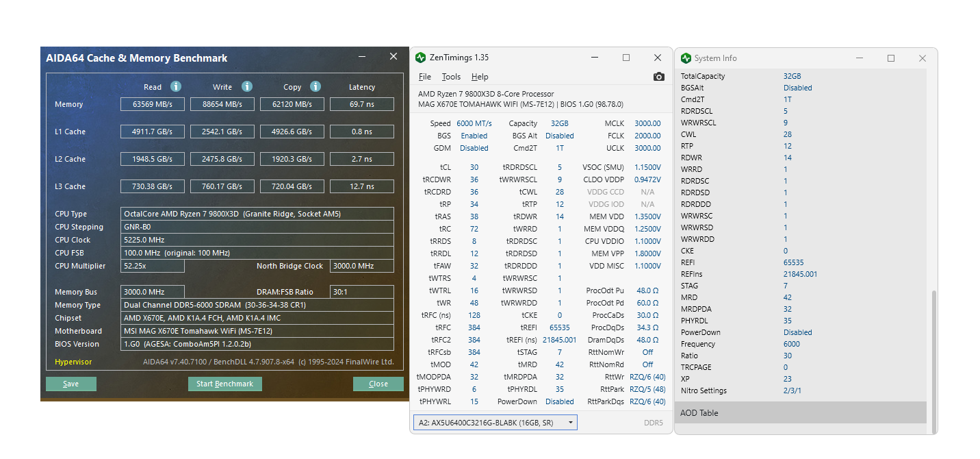
Task: Click the Speed 6000 MT/s value in ZenTimings
Action: point(474,123)
